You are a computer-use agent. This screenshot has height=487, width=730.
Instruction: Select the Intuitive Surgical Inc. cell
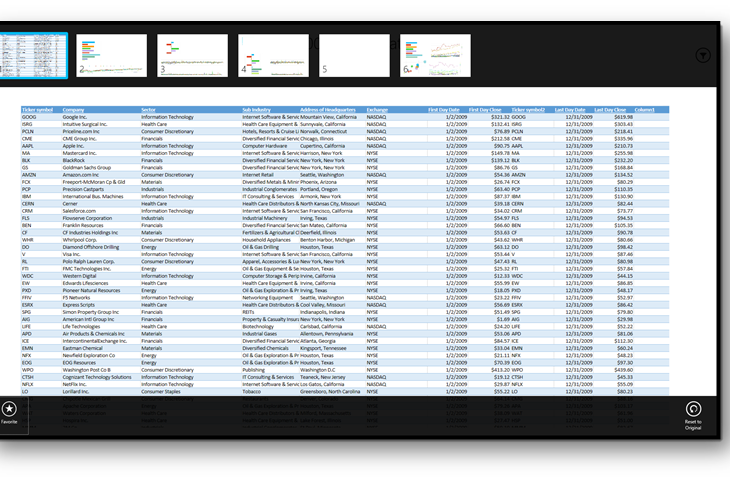pyautogui.click(x=85, y=124)
